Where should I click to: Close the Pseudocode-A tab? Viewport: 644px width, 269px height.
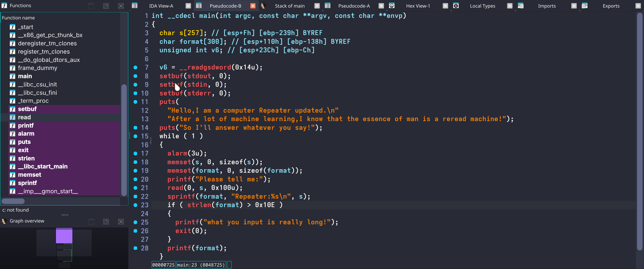(x=381, y=6)
